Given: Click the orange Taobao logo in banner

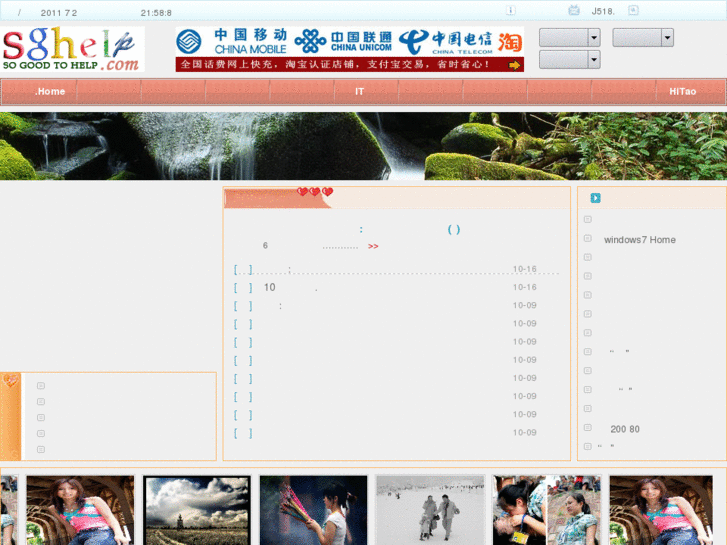Looking at the screenshot, I should (x=510, y=42).
